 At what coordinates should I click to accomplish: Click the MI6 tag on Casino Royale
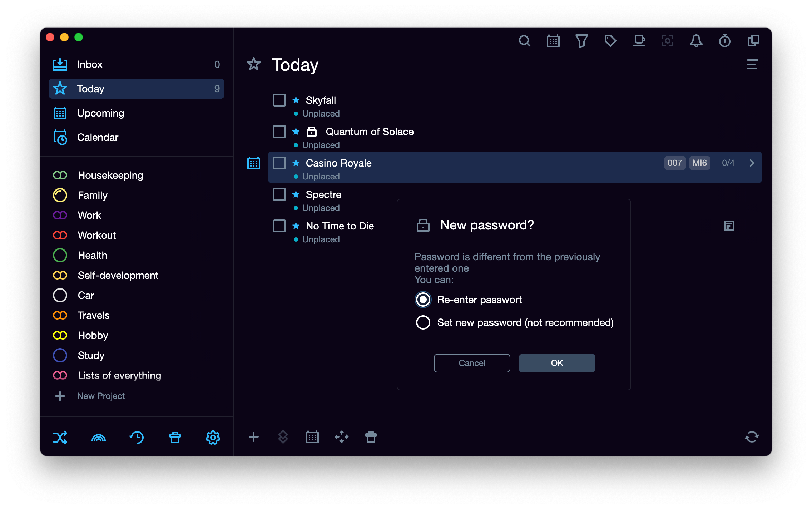pyautogui.click(x=699, y=163)
